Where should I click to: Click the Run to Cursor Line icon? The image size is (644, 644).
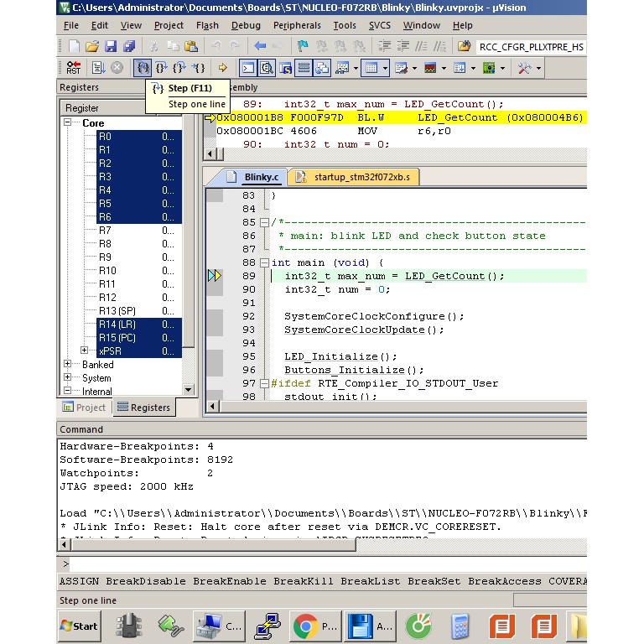[x=199, y=68]
